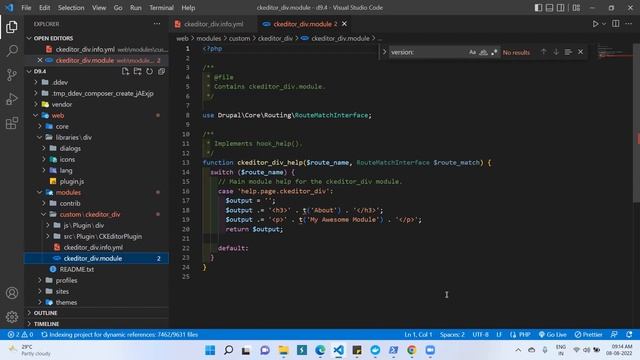Open plugin.js in the file tree
This screenshot has height=360, width=640.
click(x=71, y=181)
